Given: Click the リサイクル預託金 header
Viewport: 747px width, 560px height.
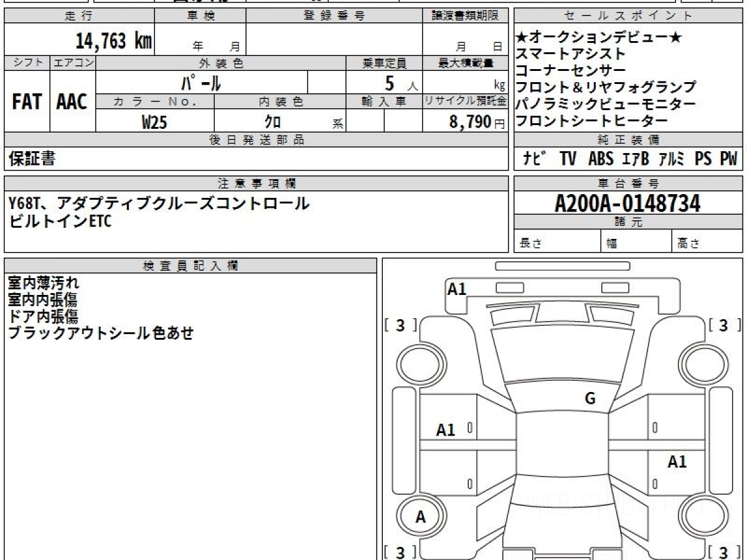Looking at the screenshot, I should click(465, 101).
